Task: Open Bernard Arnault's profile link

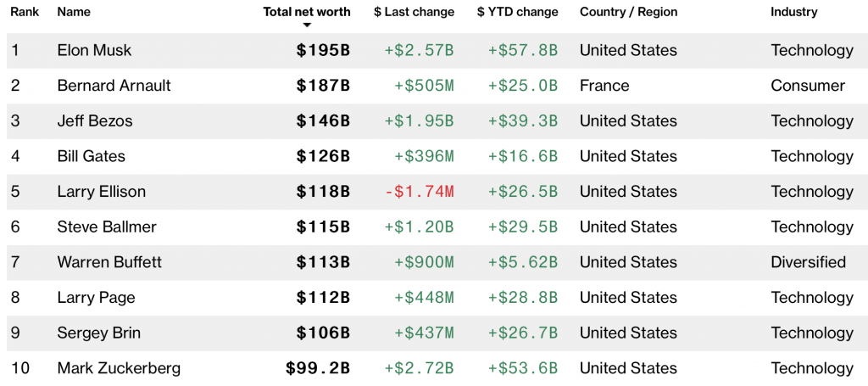Action: pyautogui.click(x=114, y=86)
